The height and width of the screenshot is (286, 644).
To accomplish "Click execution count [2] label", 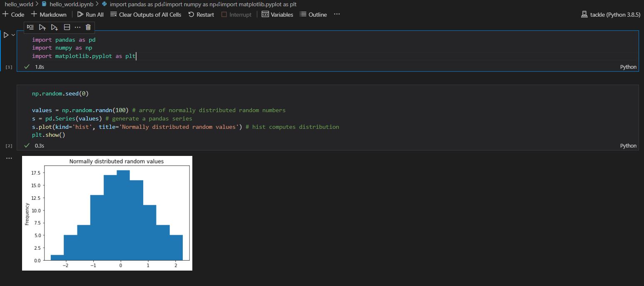I will pyautogui.click(x=9, y=146).
